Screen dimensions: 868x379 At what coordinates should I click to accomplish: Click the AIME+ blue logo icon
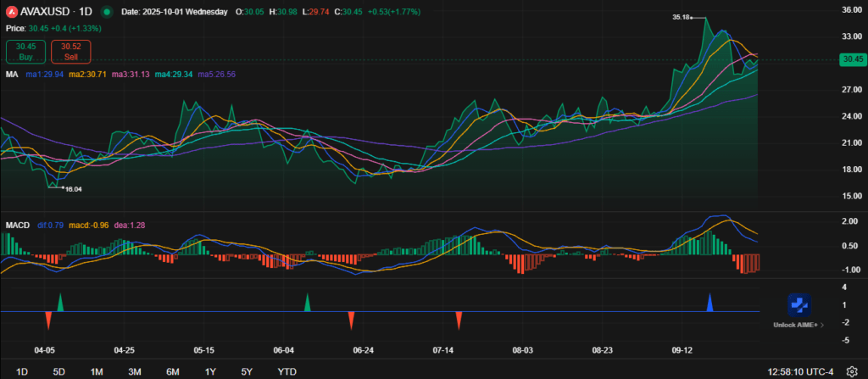point(799,304)
